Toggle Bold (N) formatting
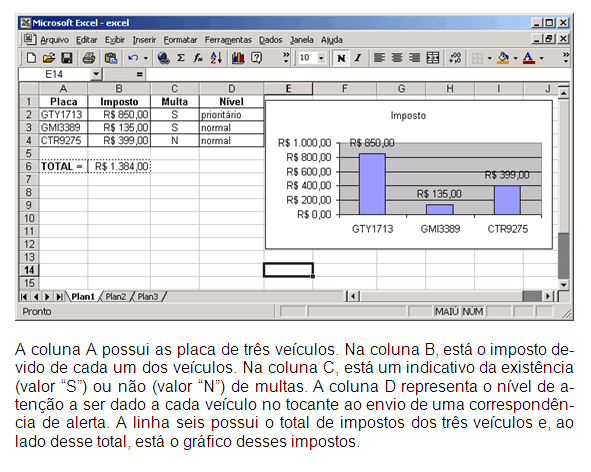The image size is (591, 472). (341, 58)
